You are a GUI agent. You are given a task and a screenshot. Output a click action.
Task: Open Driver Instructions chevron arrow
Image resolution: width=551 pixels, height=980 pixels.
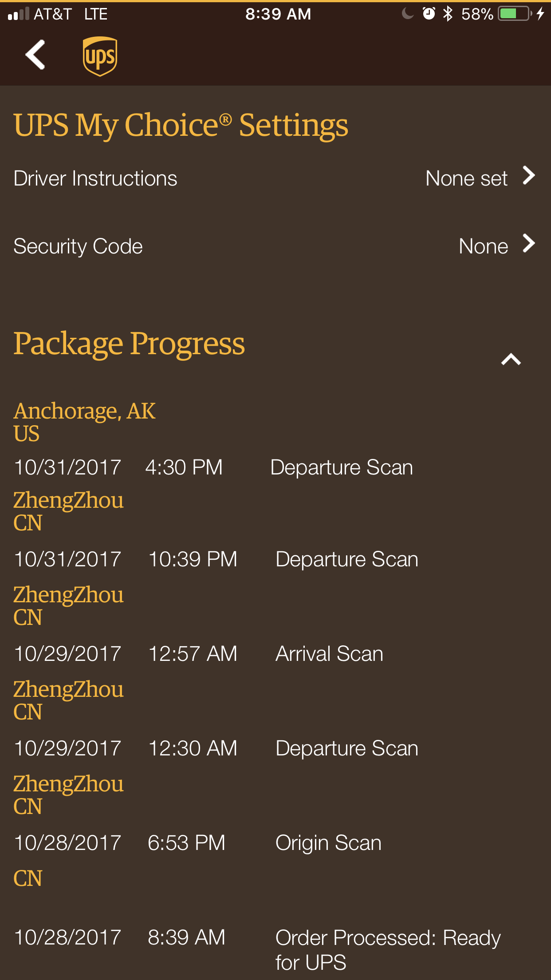click(x=529, y=176)
